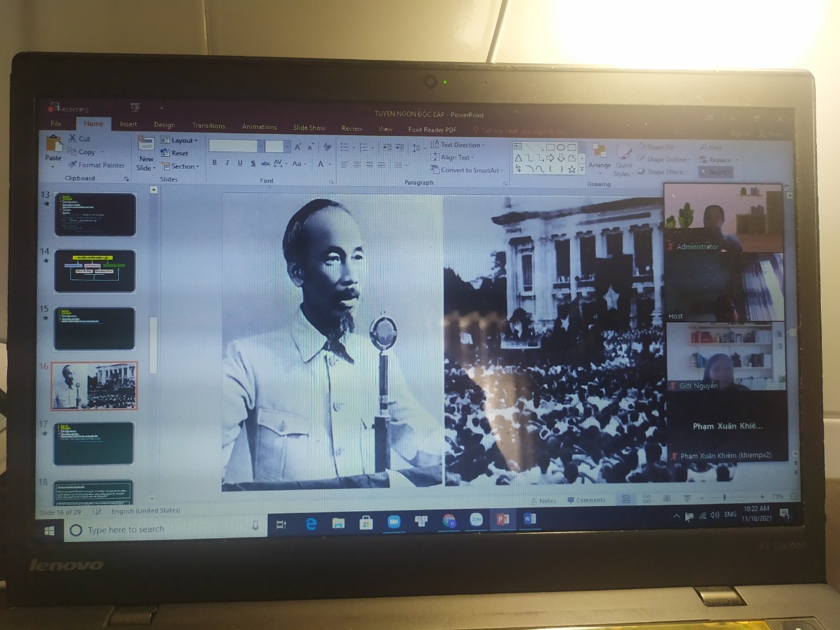
Task: Click numbered list icon
Action: (x=363, y=147)
